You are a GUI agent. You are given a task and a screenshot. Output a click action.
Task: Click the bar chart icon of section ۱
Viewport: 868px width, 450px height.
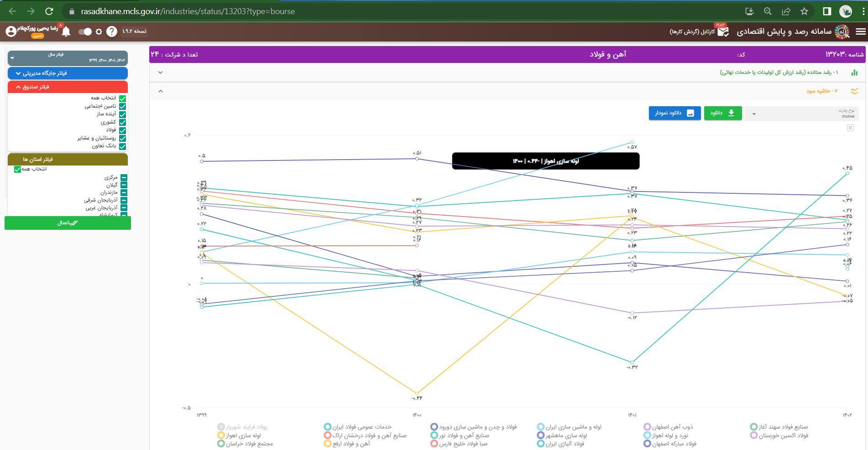854,72
